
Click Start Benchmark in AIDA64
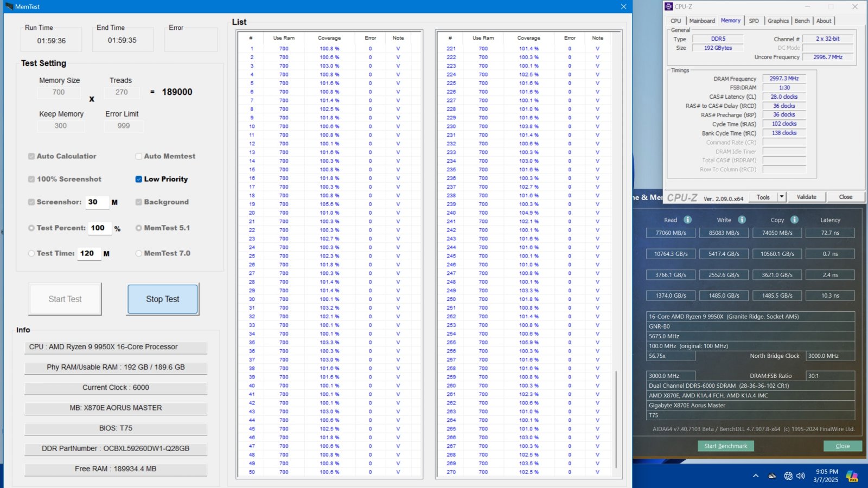[726, 446]
